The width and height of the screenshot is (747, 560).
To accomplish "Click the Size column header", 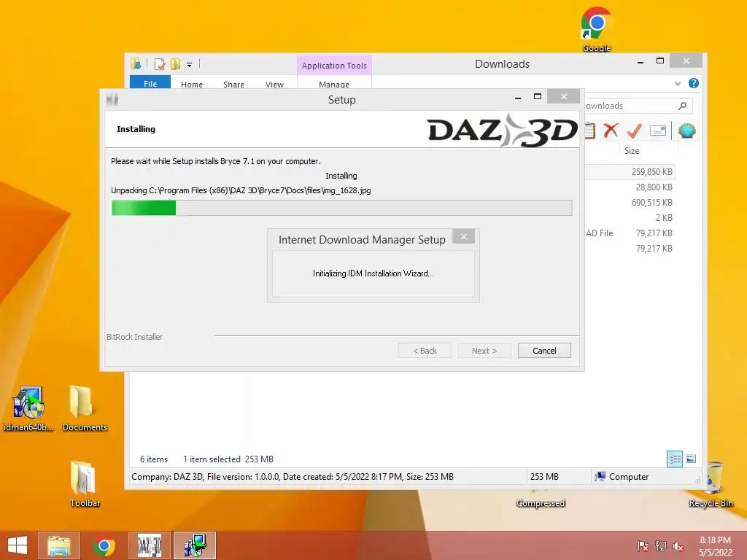I will point(632,150).
